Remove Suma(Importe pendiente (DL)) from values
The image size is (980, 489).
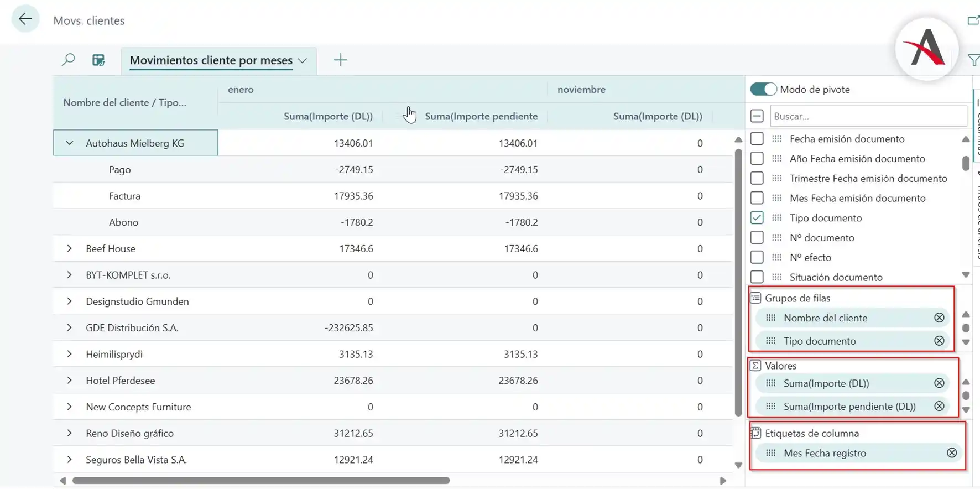(939, 406)
